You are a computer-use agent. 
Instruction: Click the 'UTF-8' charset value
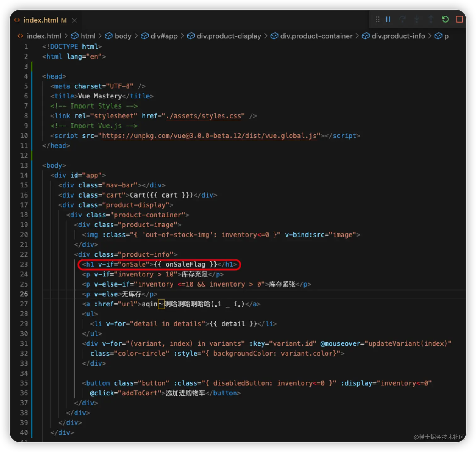pos(120,86)
